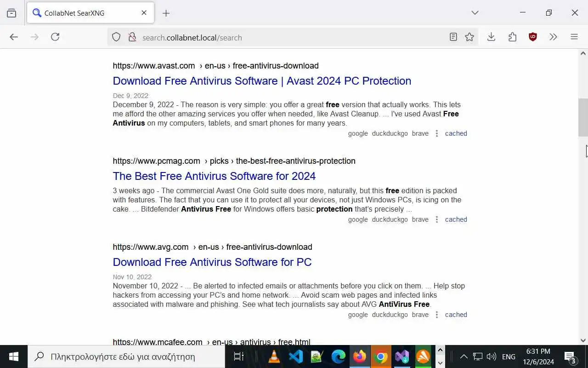The height and width of the screenshot is (368, 588).
Task: Open The Best Free Antivirus Software for 2024
Action: point(214,176)
